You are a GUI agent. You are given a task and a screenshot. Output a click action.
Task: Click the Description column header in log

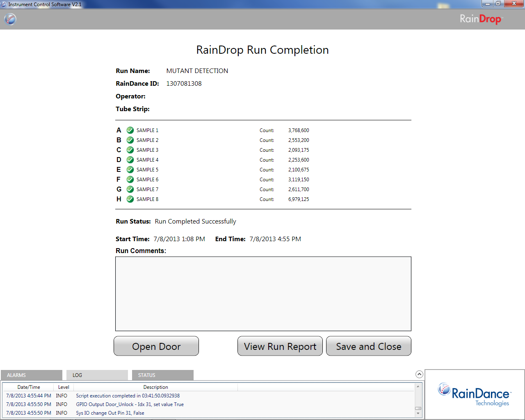(x=155, y=387)
